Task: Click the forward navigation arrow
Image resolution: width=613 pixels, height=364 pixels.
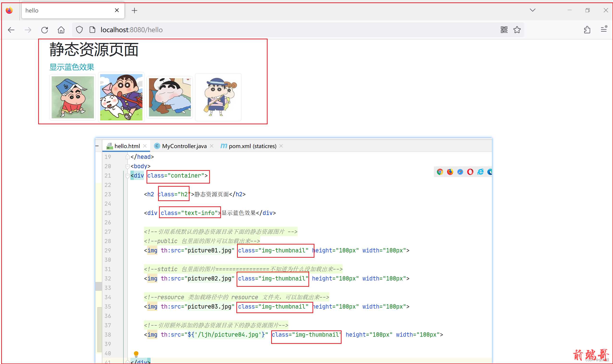Action: (x=28, y=30)
